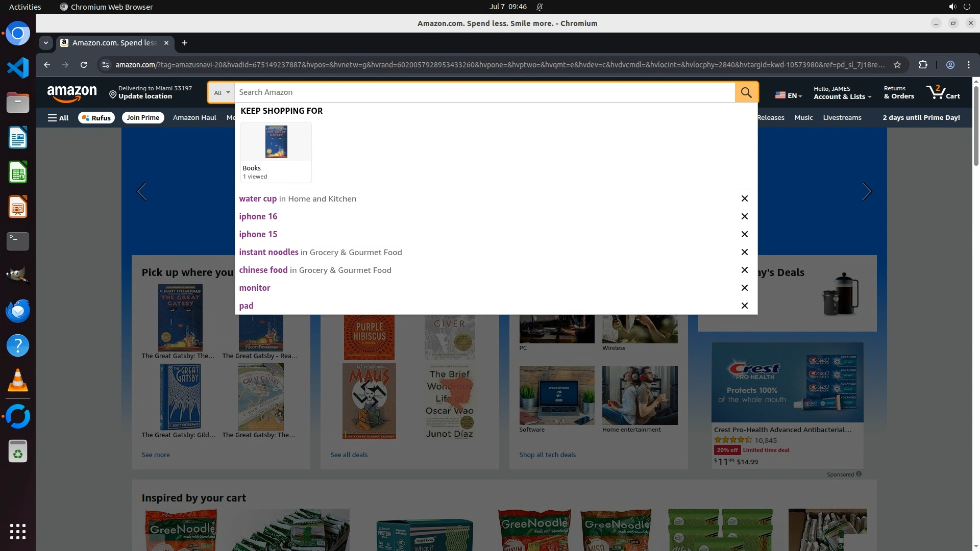Open Chromium extensions puzzle icon
The width and height of the screenshot is (980, 551).
(x=923, y=65)
